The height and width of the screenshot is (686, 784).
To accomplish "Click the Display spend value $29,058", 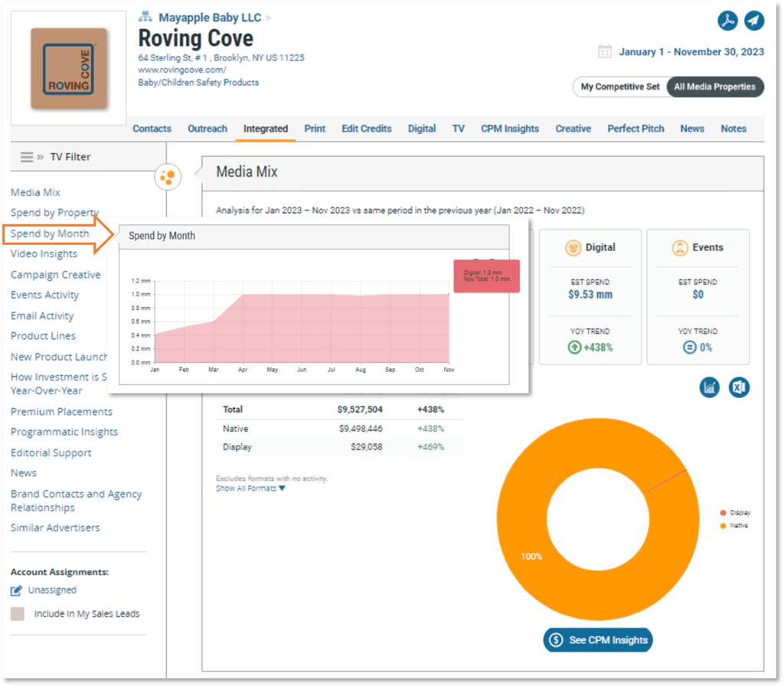I will (367, 447).
